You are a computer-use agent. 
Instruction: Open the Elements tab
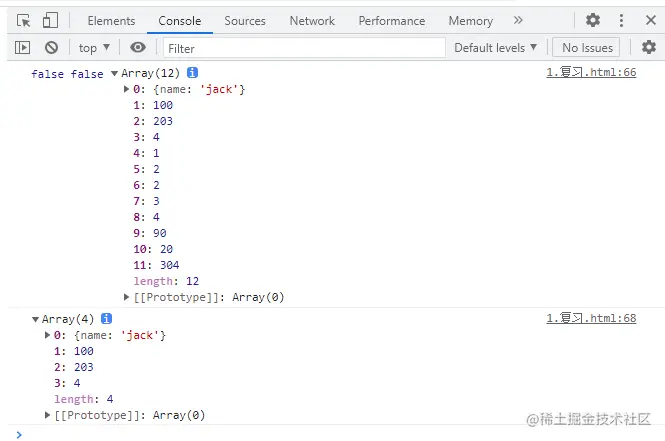coord(111,21)
